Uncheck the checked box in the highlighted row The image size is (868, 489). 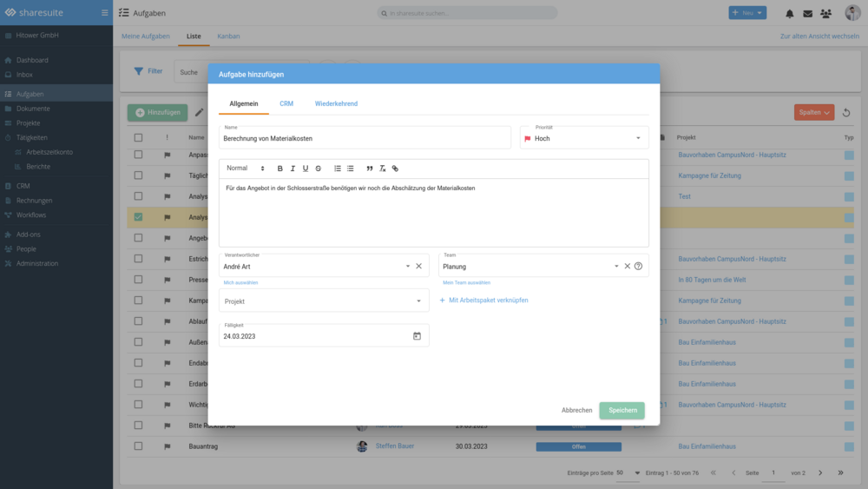pos(138,217)
